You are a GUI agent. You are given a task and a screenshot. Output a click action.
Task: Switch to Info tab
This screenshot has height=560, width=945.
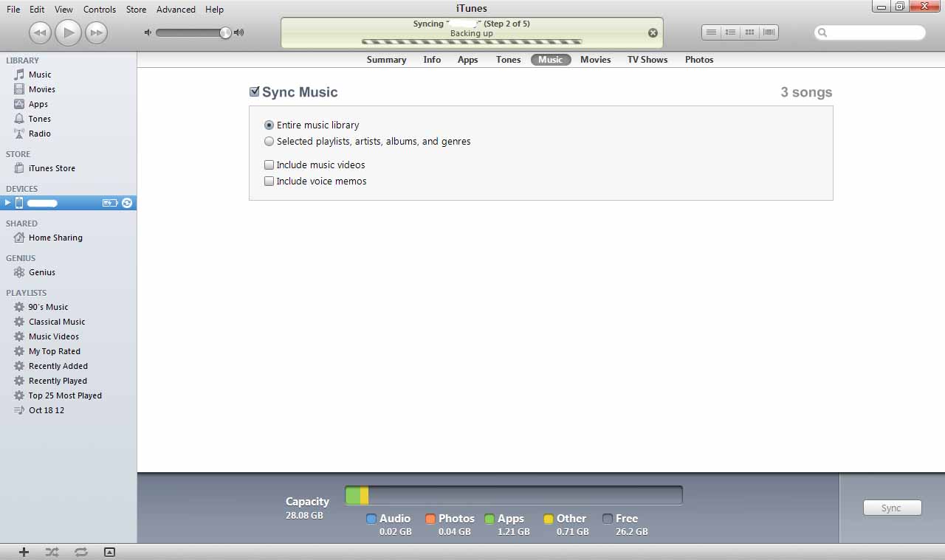point(432,60)
